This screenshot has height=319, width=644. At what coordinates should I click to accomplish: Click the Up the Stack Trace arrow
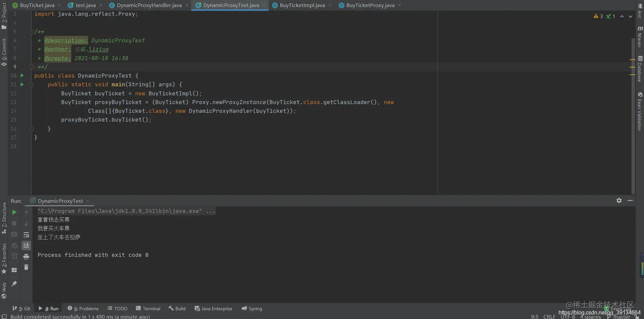[26, 212]
